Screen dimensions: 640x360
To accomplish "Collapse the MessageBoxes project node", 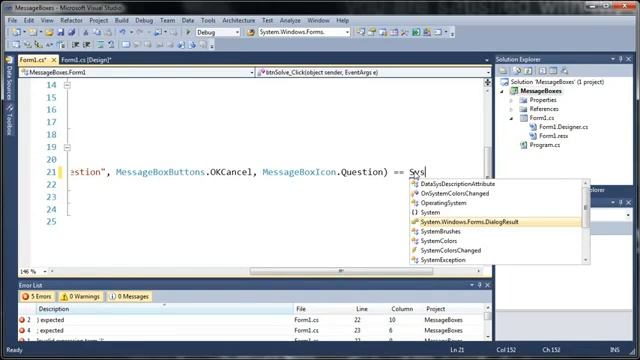I will (x=502, y=91).
